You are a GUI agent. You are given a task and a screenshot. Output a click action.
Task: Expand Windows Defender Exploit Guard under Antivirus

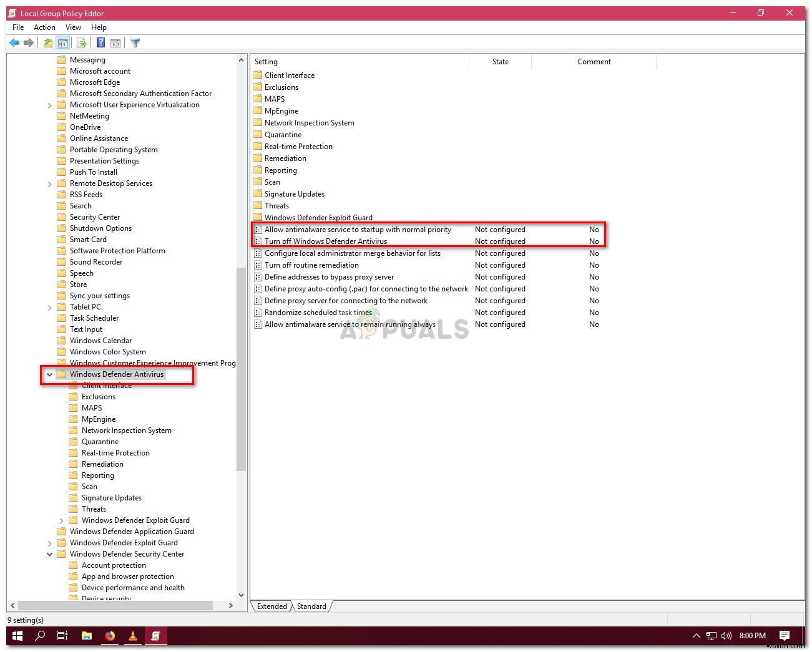pos(61,520)
